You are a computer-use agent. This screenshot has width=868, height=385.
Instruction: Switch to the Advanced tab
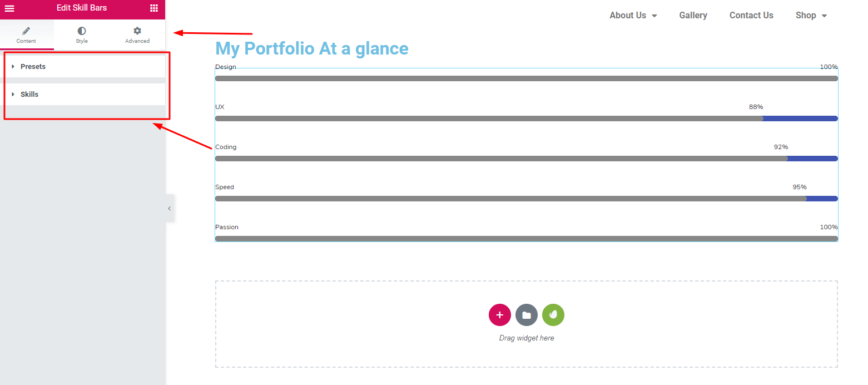tap(137, 35)
